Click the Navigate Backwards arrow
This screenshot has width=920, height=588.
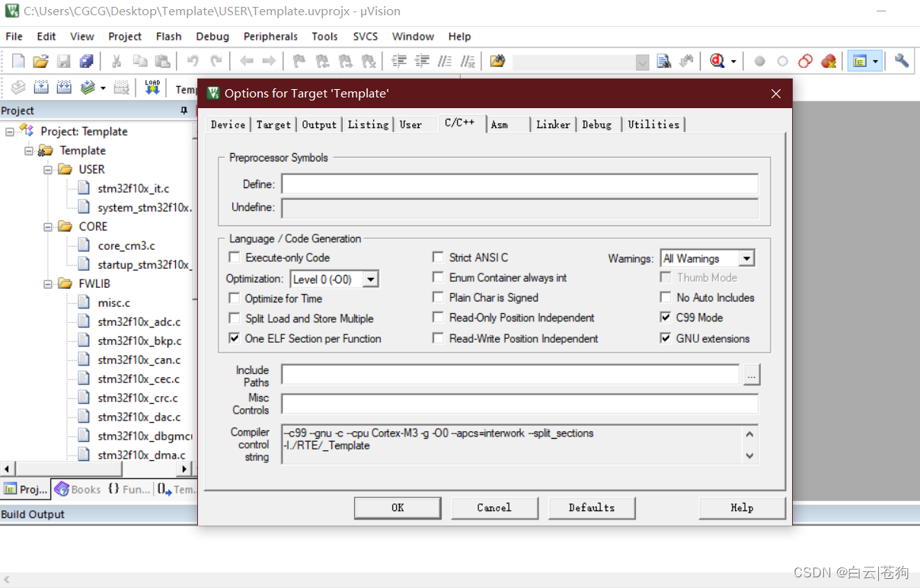246,61
